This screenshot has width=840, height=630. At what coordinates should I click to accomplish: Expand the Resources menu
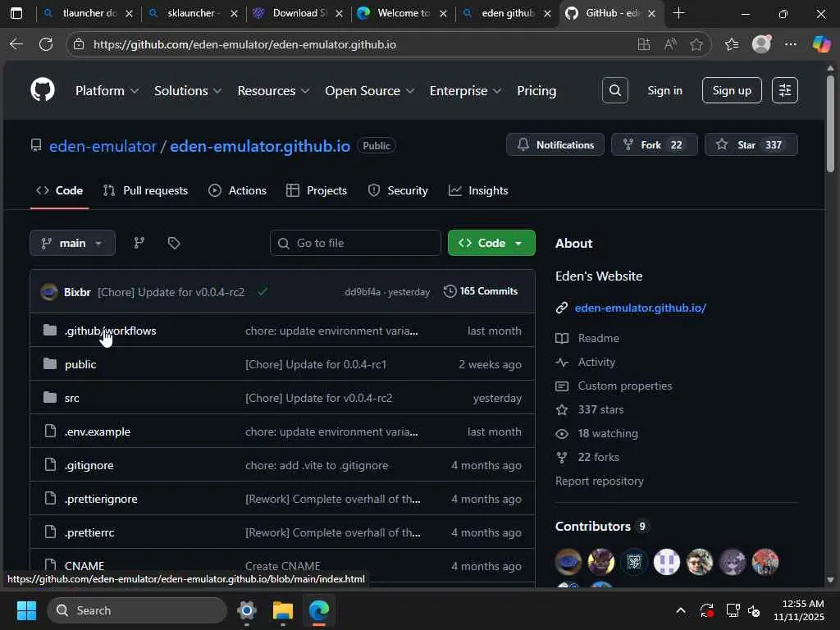tap(273, 90)
